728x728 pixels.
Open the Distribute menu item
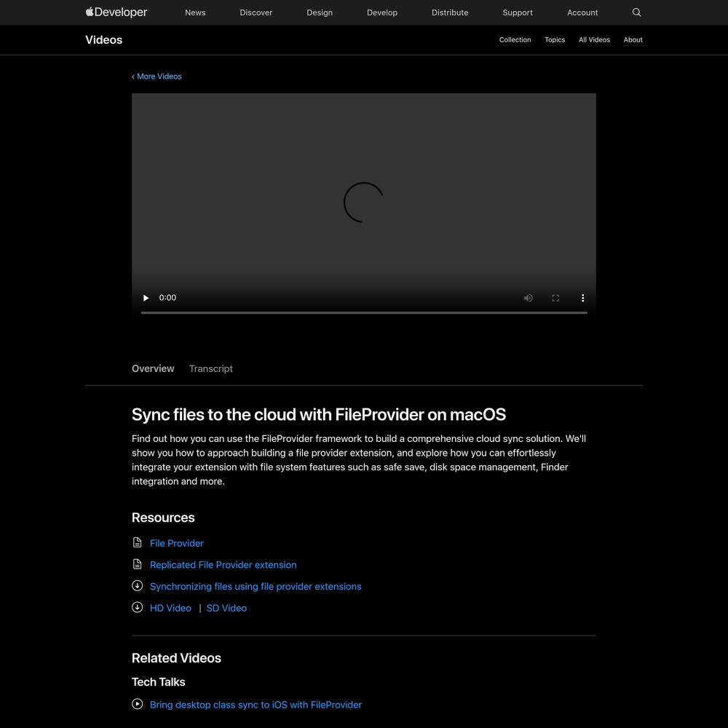point(450,12)
